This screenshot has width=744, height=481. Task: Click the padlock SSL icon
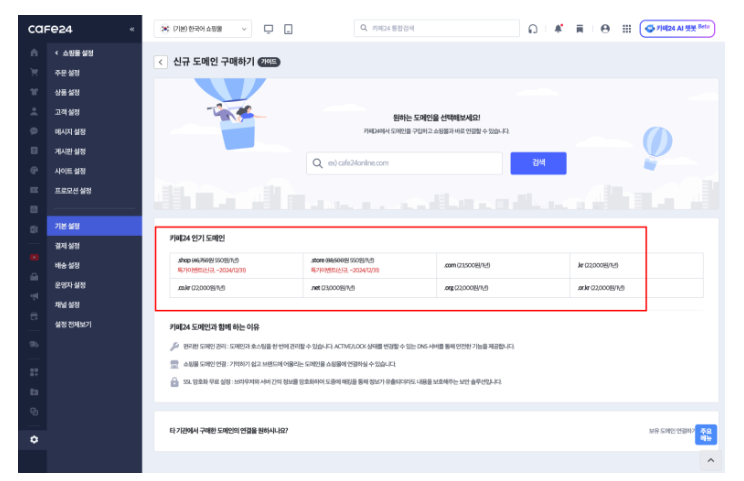(x=174, y=382)
